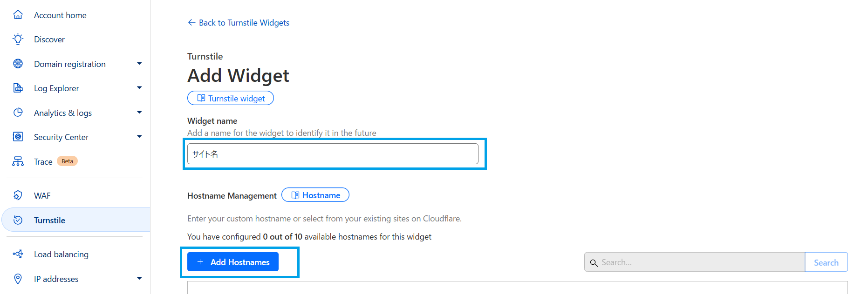This screenshot has width=868, height=294.
Task: Click the Account home house icon
Action: pos(18,15)
